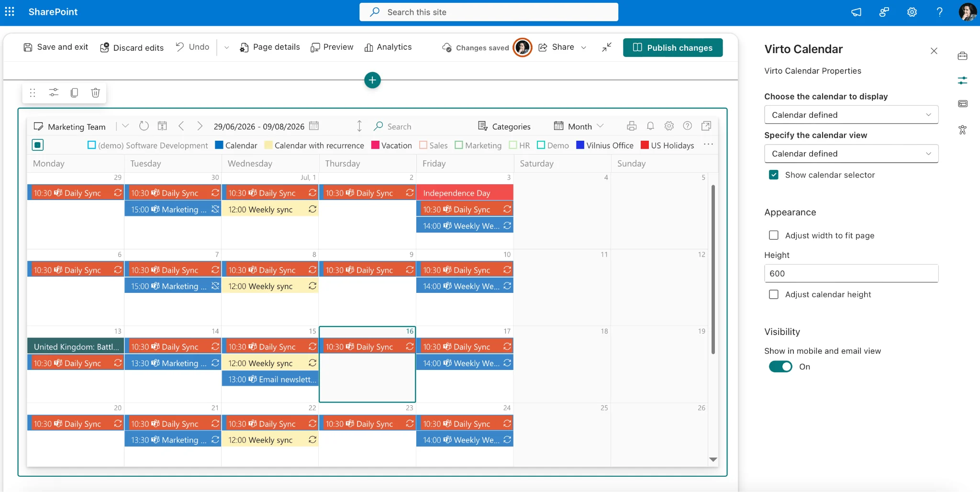Expand the Share options chevron
This screenshot has height=492, width=980.
[584, 47]
